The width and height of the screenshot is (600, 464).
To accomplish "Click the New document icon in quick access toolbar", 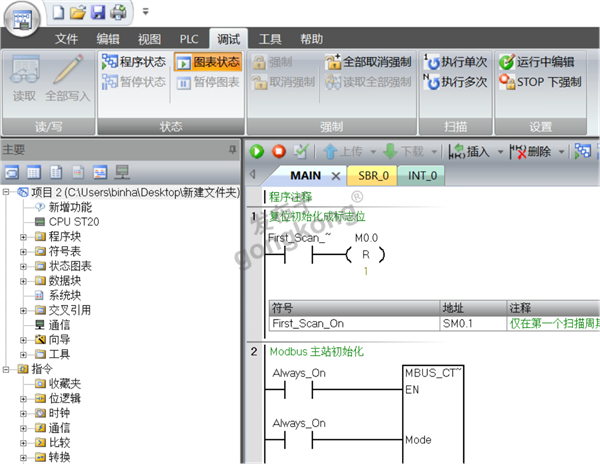I will (58, 12).
